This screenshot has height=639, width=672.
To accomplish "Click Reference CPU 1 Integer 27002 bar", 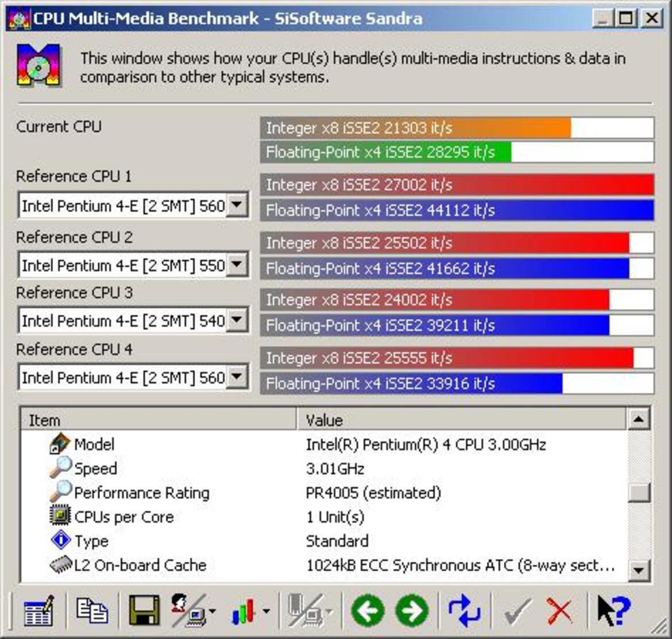I will click(x=457, y=185).
